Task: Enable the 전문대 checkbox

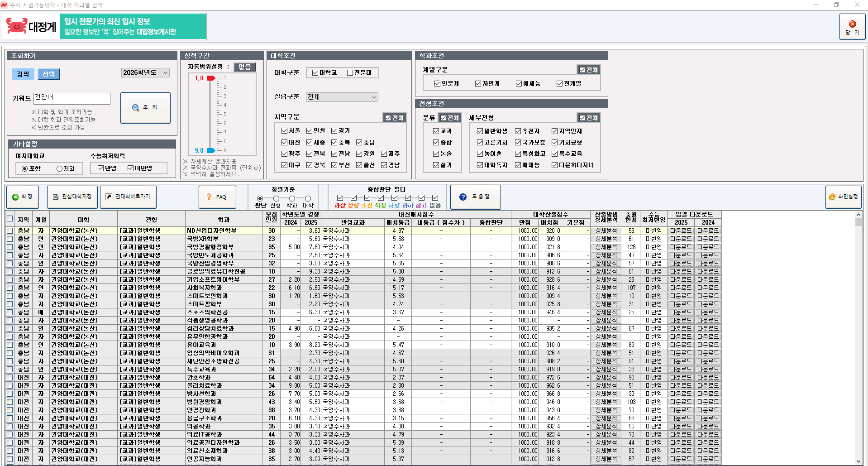Action: [x=350, y=72]
